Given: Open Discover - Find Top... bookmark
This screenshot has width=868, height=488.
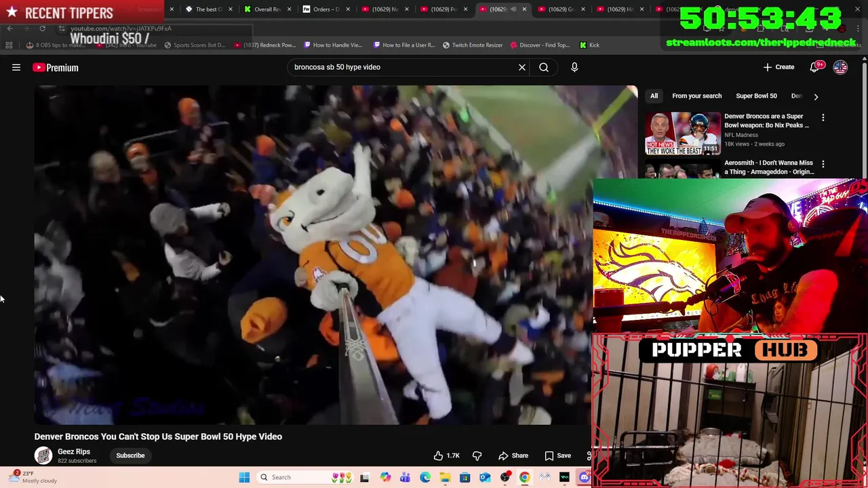Looking at the screenshot, I should [x=539, y=45].
